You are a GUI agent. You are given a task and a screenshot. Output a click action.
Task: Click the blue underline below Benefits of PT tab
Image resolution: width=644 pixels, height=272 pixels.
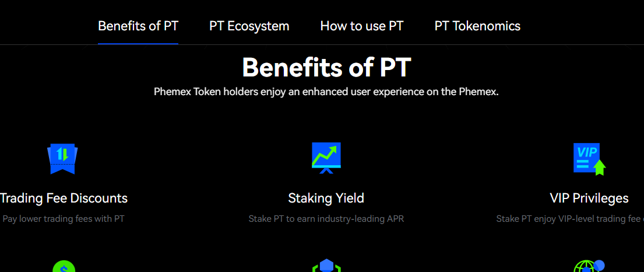138,44
